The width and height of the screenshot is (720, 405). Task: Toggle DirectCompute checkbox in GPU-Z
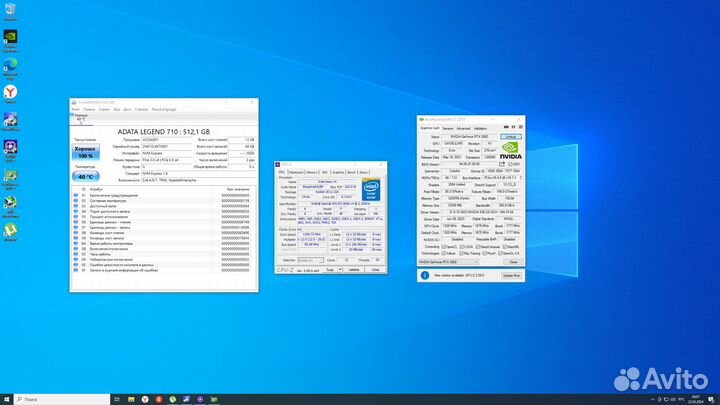(x=478, y=247)
